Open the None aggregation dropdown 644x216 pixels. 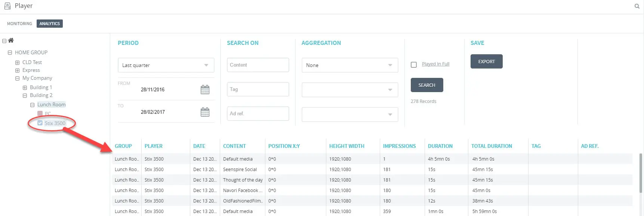coord(350,65)
